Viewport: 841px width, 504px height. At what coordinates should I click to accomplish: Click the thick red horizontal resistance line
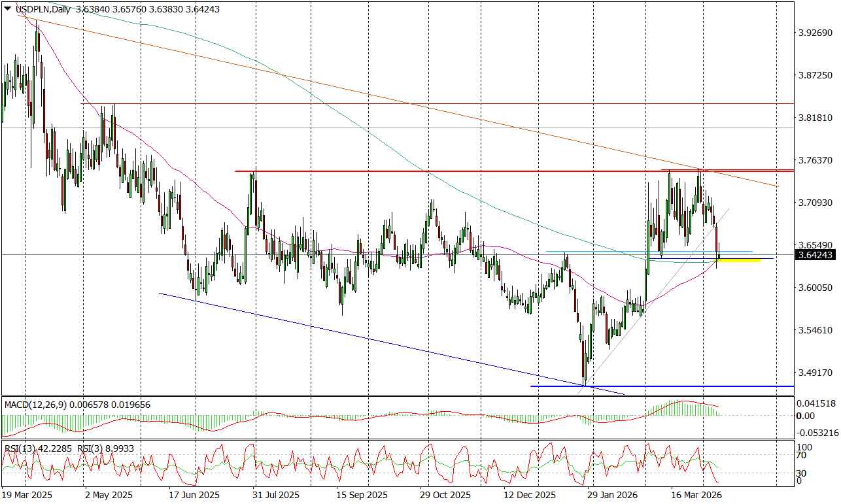tap(458, 171)
